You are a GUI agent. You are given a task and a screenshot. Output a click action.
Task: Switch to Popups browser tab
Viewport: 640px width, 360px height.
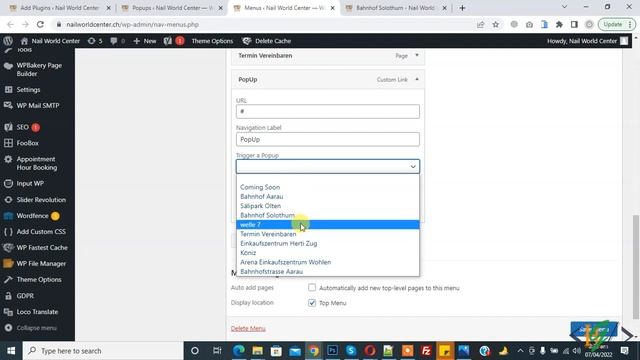pos(172,8)
